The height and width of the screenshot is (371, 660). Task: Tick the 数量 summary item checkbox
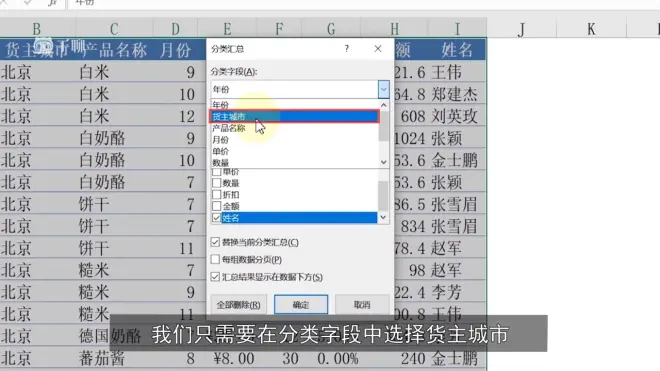pos(216,183)
